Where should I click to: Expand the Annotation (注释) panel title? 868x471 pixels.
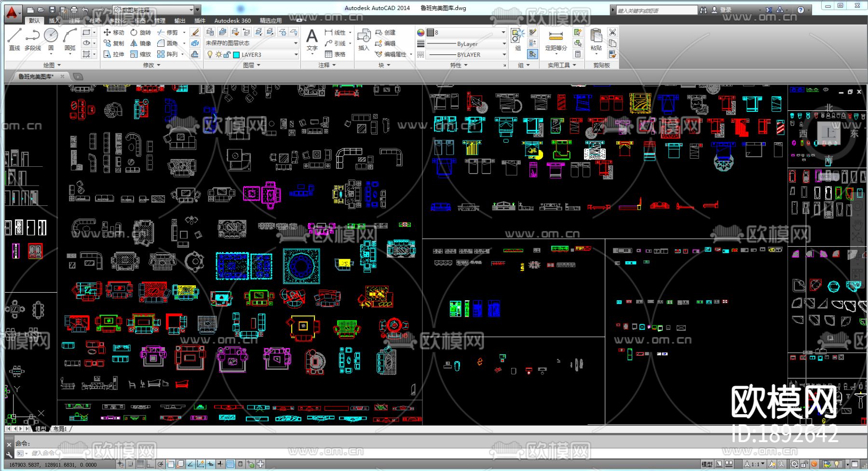[326, 65]
